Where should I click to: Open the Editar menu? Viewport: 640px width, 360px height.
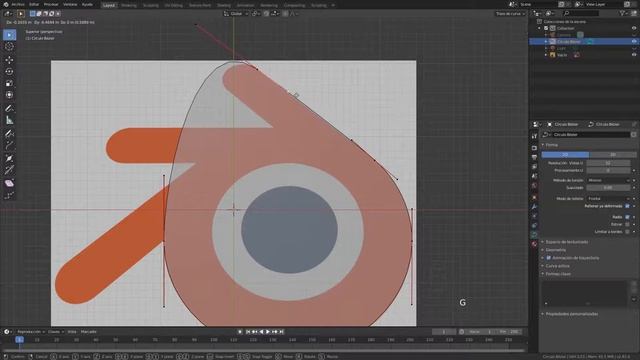click(34, 4)
